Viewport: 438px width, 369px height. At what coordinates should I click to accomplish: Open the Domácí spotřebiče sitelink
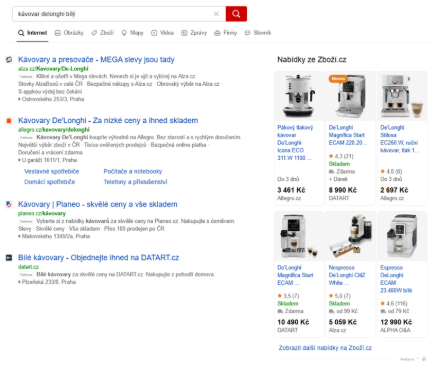point(50,182)
